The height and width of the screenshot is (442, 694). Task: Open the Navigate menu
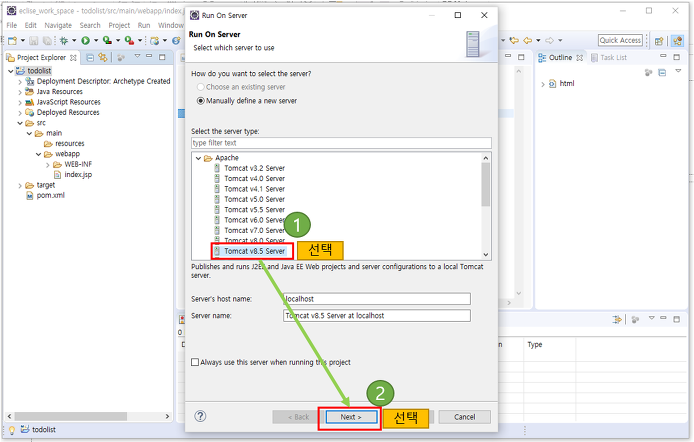[x=58, y=25]
